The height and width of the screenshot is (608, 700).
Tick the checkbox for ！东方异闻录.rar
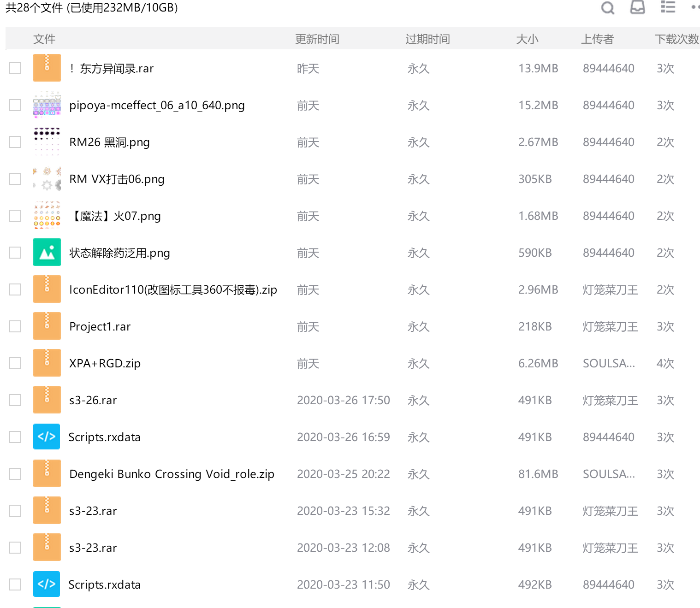pos(15,68)
